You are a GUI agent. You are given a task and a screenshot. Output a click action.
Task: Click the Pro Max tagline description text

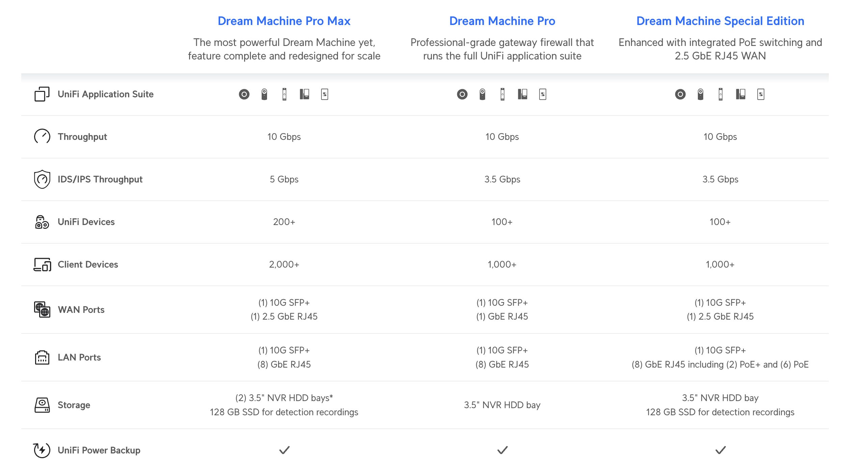coord(284,49)
